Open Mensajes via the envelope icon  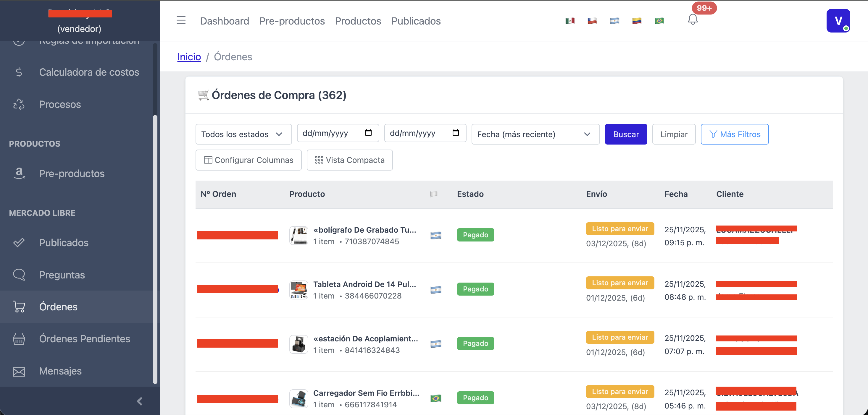[19, 371]
